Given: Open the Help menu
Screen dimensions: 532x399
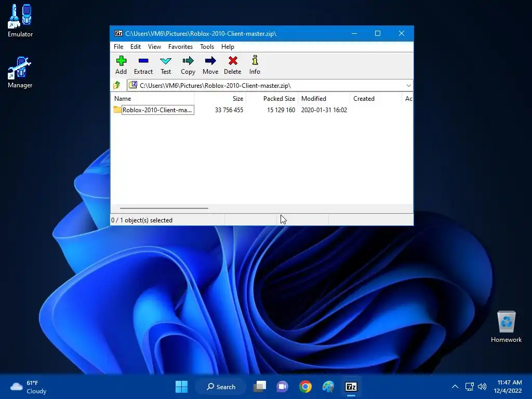Looking at the screenshot, I should coord(228,46).
